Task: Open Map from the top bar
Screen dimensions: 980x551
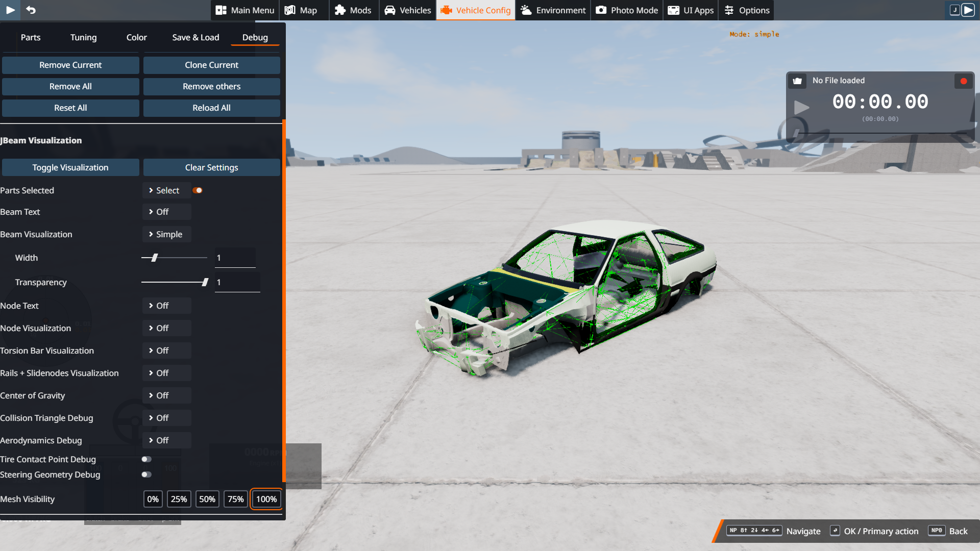Action: pos(301,10)
